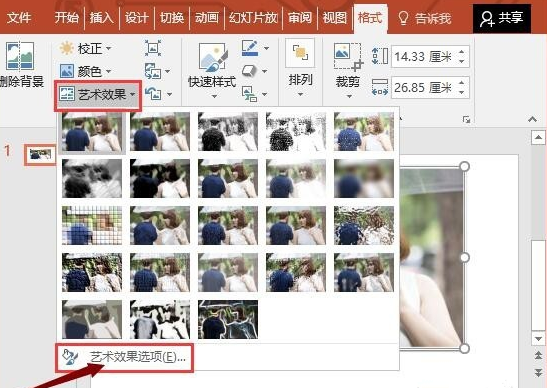Select the first no-effect thumbnail
547x388 pixels.
tap(92, 132)
